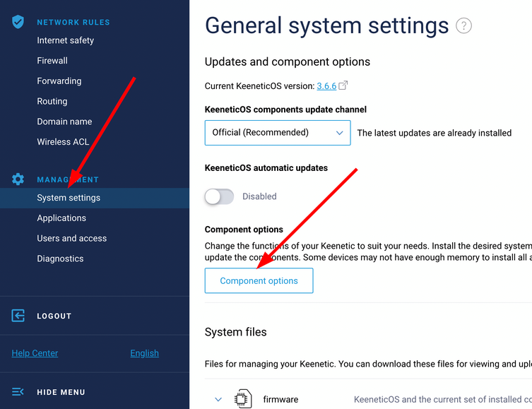Enable KeeneticOS automatic updates toggle
The height and width of the screenshot is (409, 532).
pyautogui.click(x=219, y=196)
